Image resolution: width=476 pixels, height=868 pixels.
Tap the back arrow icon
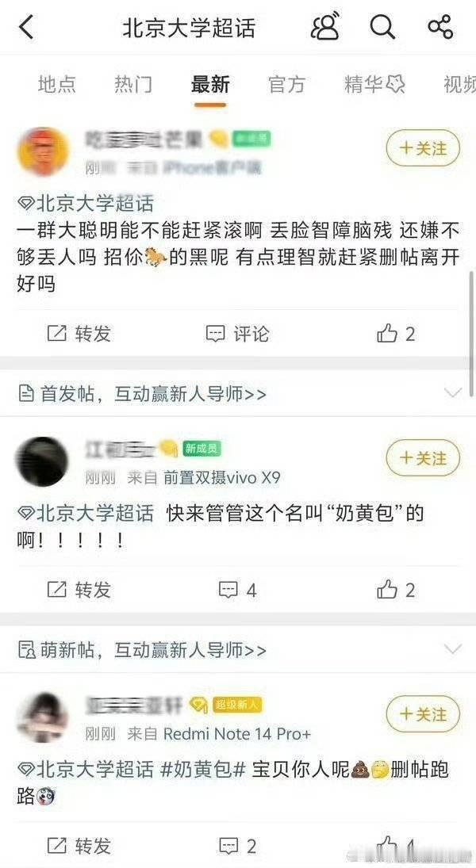pyautogui.click(x=26, y=27)
